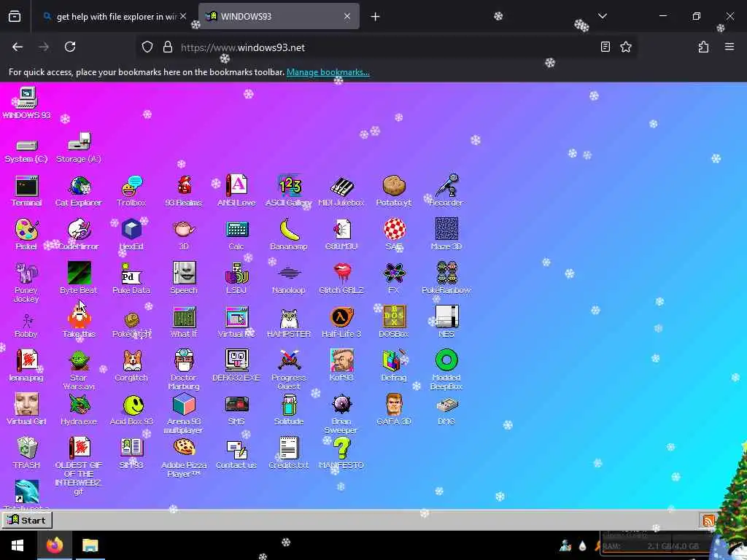Launch LSDJ icon
Viewport: 747px width, 560px height.
coord(237,279)
